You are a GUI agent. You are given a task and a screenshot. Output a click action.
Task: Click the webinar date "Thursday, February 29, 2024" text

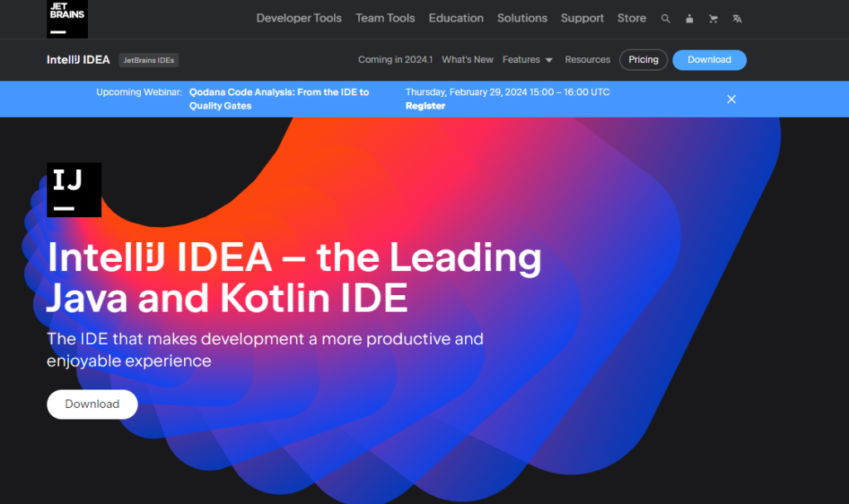pyautogui.click(x=466, y=92)
